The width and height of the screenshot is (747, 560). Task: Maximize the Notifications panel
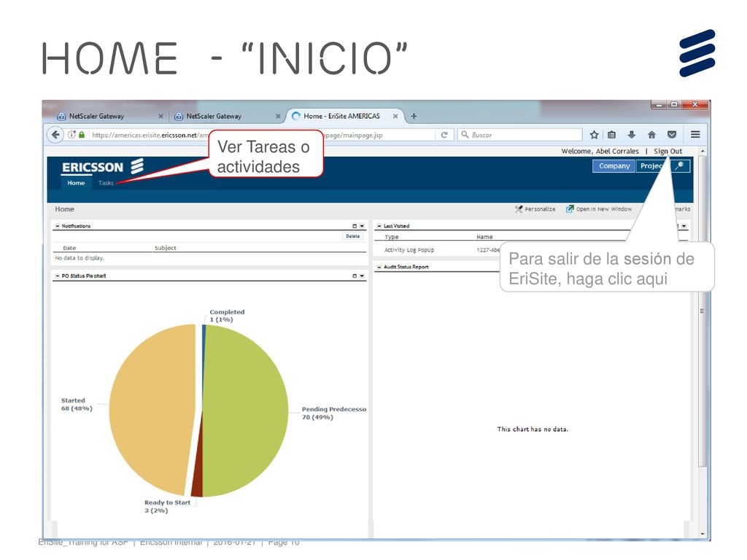pos(355,226)
